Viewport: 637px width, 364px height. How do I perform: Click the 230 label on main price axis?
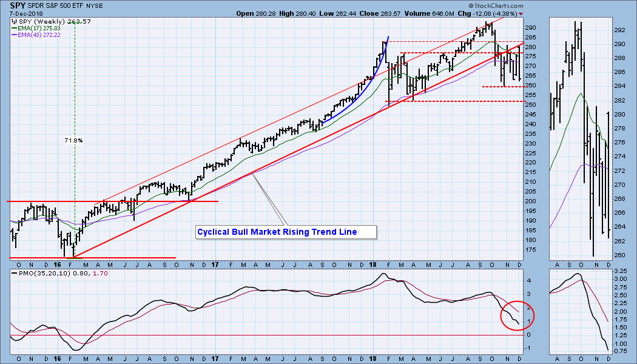coord(531,143)
